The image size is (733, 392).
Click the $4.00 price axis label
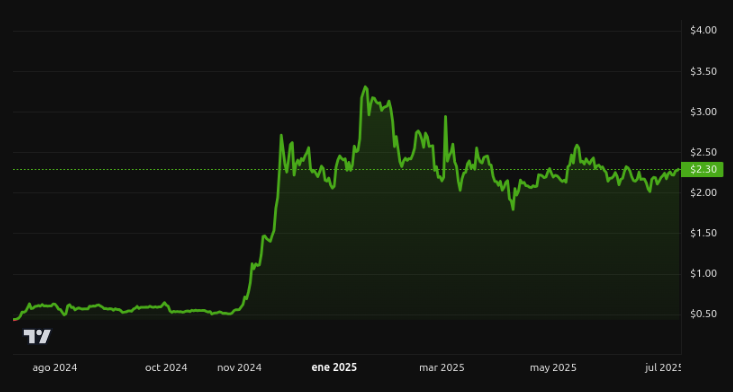[x=704, y=30]
